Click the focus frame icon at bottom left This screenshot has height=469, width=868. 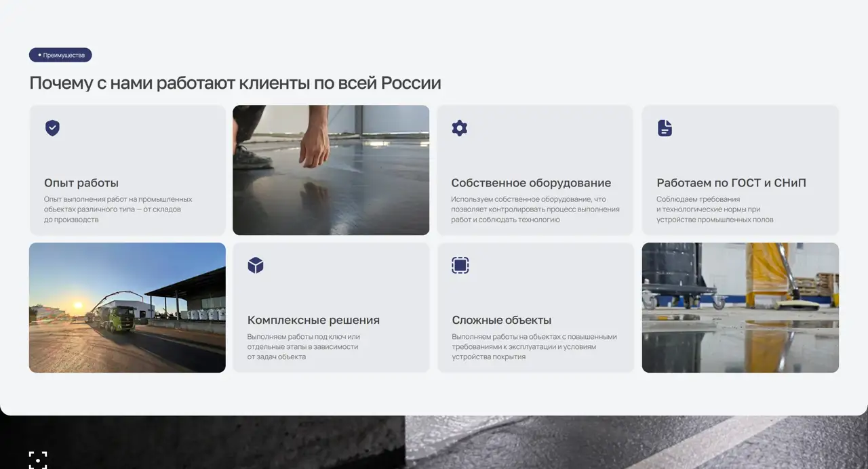tap(38, 460)
